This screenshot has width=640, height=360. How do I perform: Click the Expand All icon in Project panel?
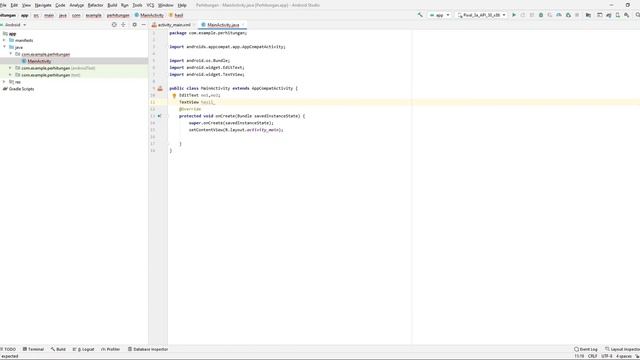tap(123, 25)
